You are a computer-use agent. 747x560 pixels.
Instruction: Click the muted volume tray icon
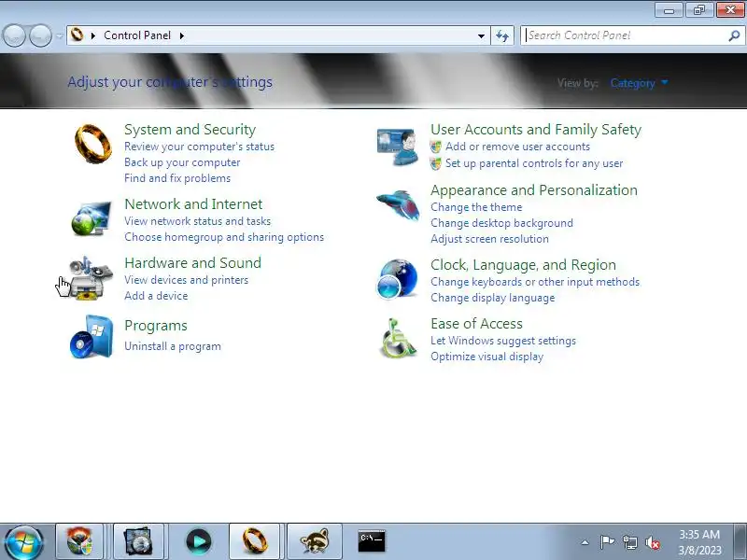click(x=652, y=542)
